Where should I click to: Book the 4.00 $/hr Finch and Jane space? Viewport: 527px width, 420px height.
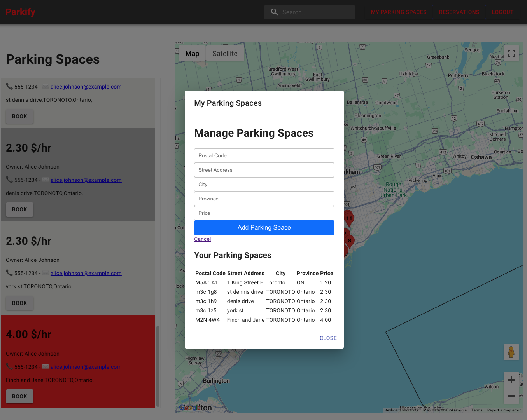[19, 396]
